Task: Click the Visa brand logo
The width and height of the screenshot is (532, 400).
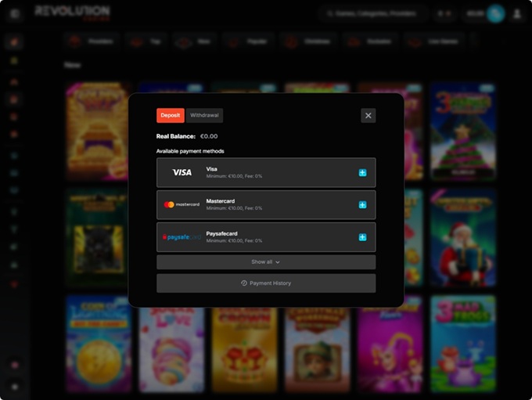Action: point(182,172)
